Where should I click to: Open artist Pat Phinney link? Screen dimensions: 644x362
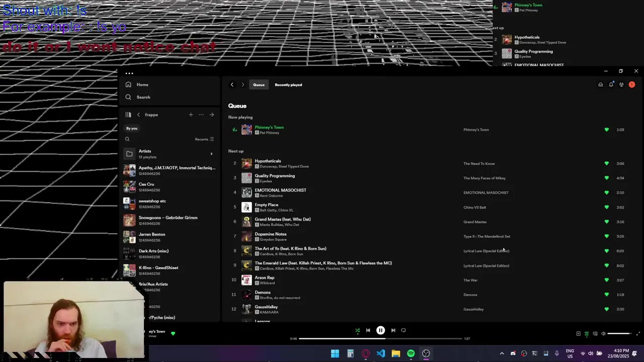click(x=269, y=133)
